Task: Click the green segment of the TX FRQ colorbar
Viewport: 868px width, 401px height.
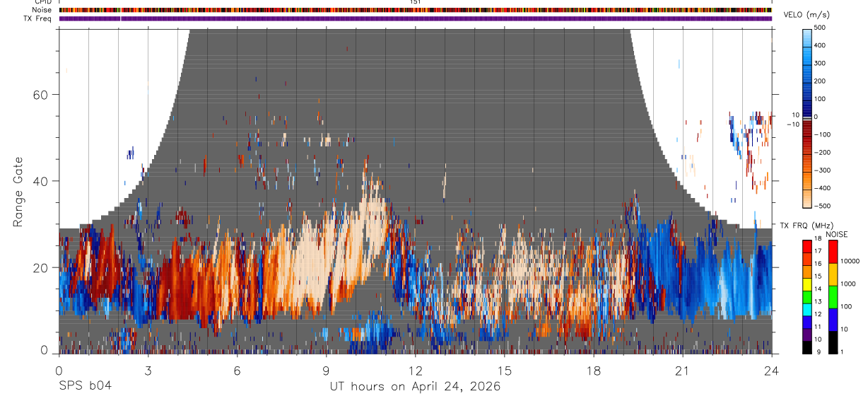Action: point(808,297)
